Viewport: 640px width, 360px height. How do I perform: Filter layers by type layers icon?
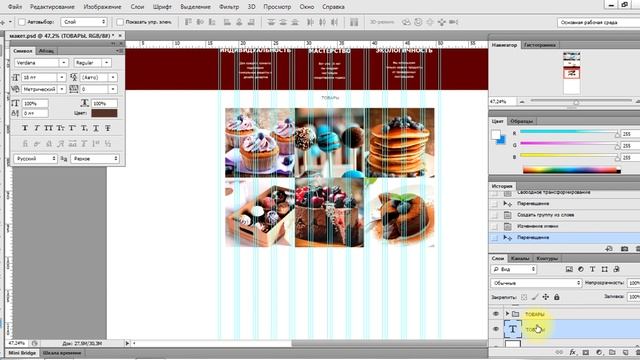(x=593, y=269)
